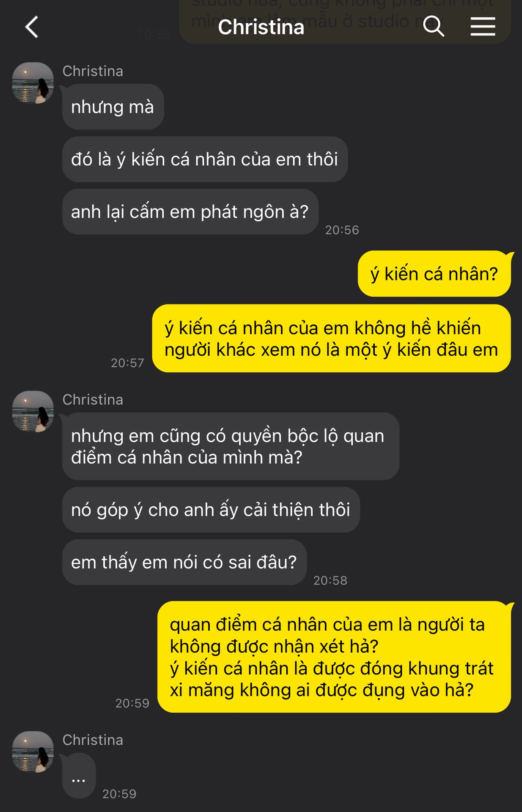Select message "nhưng em cũng có quyền bộc lộ quan điểm"
The height and width of the screenshot is (812, 522).
[231, 447]
